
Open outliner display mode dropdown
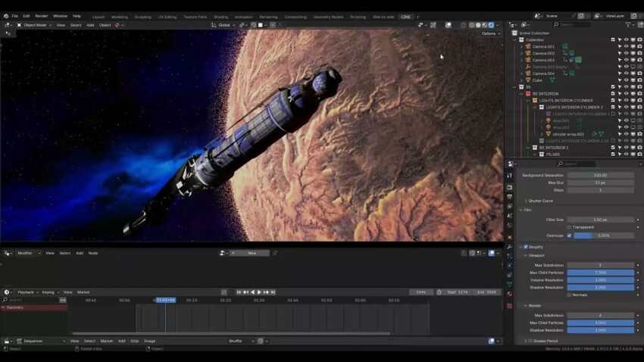(525, 25)
